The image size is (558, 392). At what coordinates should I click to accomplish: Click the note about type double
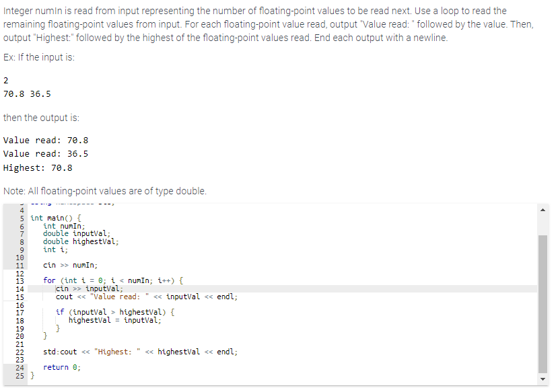click(105, 191)
